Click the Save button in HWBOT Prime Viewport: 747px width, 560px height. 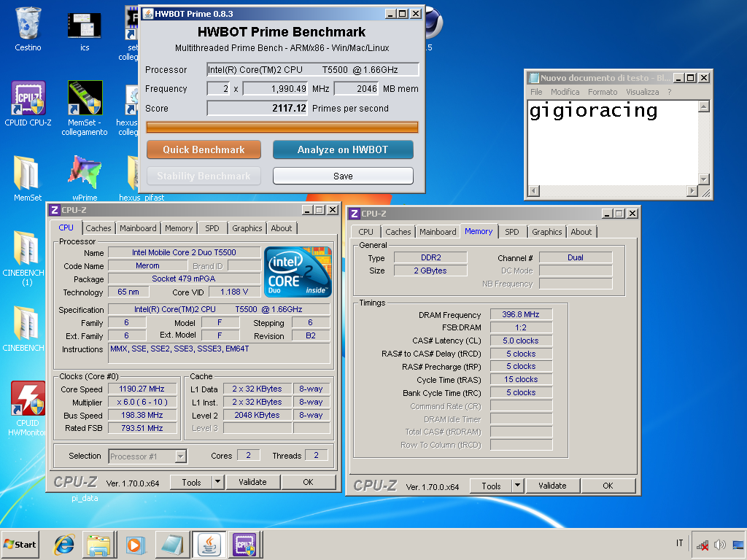pos(343,176)
